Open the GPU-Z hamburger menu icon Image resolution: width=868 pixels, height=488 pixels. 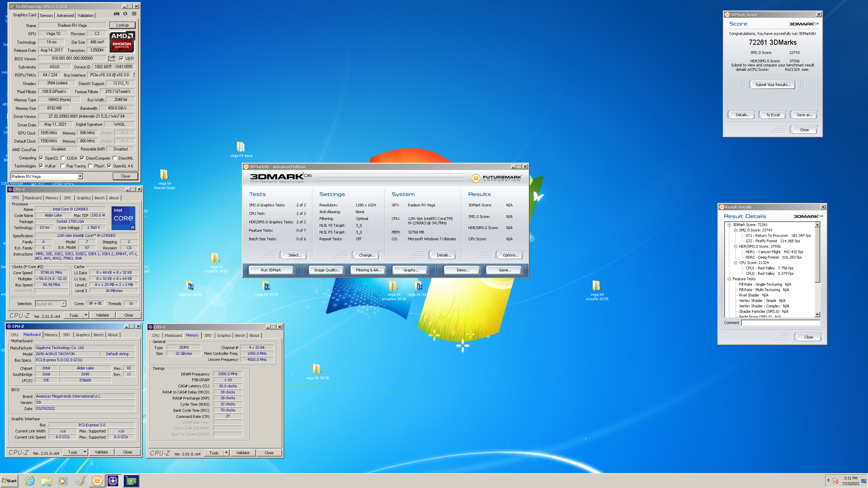coord(134,14)
